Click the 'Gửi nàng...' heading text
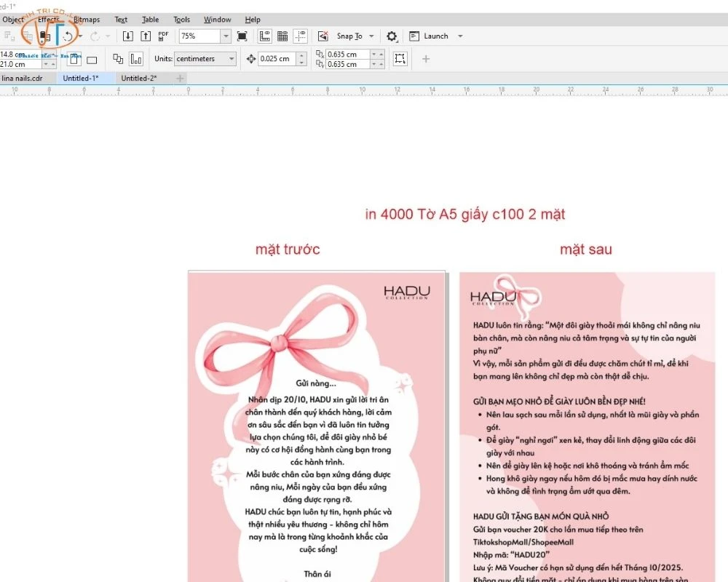This screenshot has height=582, width=728. [316, 383]
